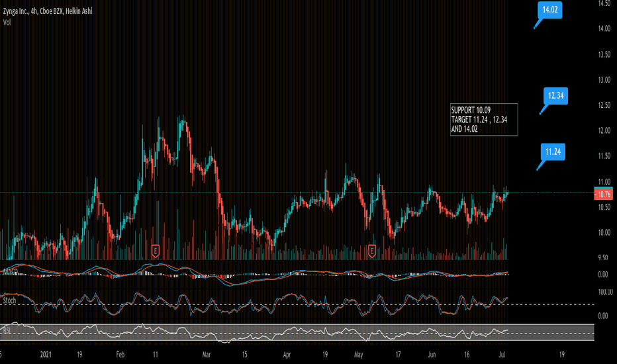Click the Zynga Inc. chart title

48,11
